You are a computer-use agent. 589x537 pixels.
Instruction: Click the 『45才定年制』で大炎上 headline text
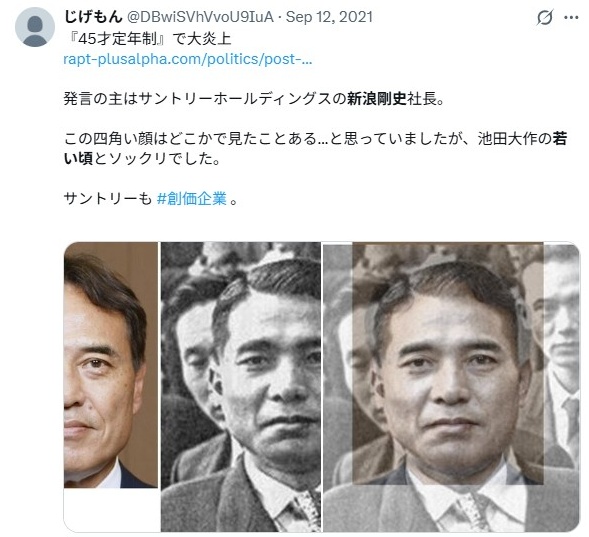150,39
